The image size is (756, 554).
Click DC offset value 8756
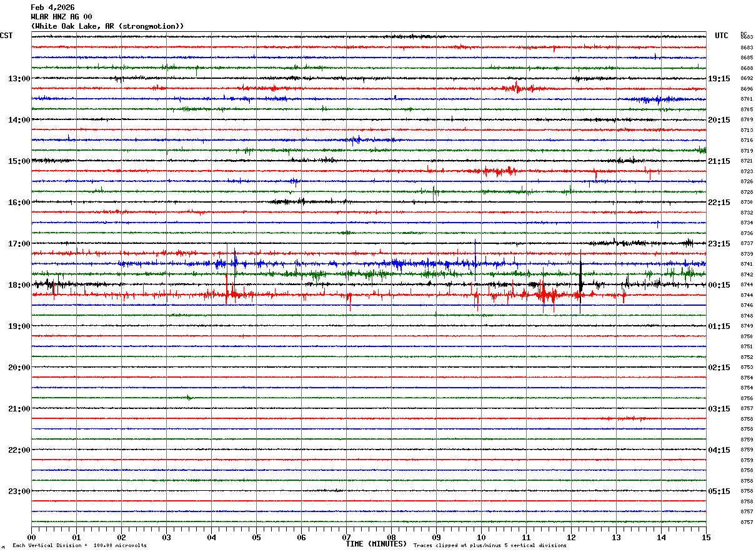tap(747, 398)
